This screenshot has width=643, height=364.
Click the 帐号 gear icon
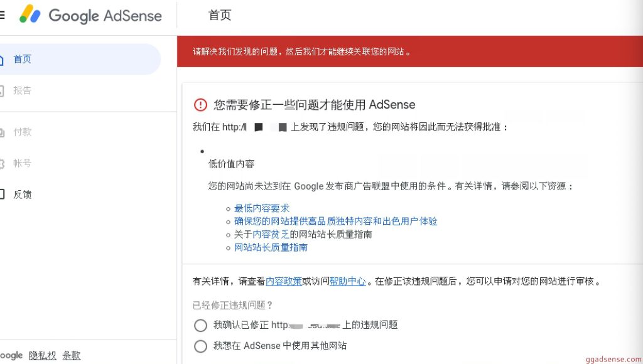pyautogui.click(x=2, y=164)
